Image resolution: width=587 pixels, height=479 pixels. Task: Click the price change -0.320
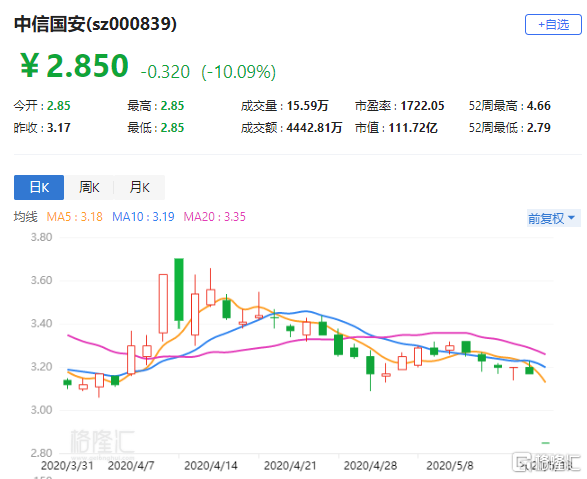click(165, 72)
